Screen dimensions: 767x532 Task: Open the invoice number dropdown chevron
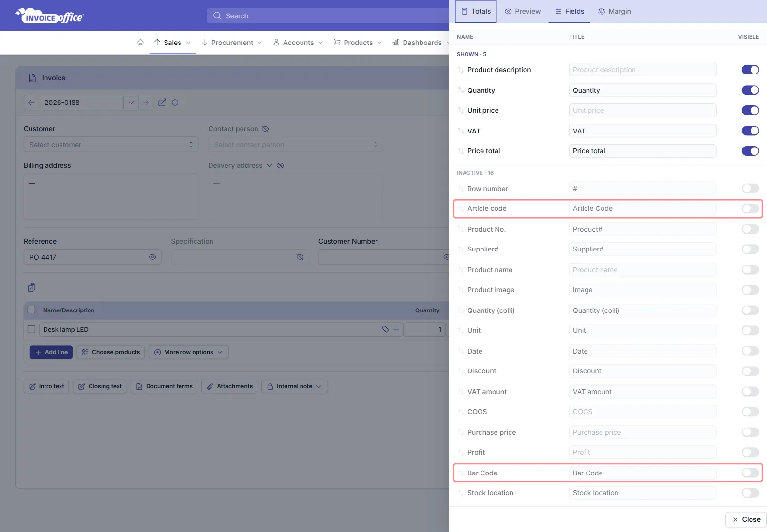(131, 103)
